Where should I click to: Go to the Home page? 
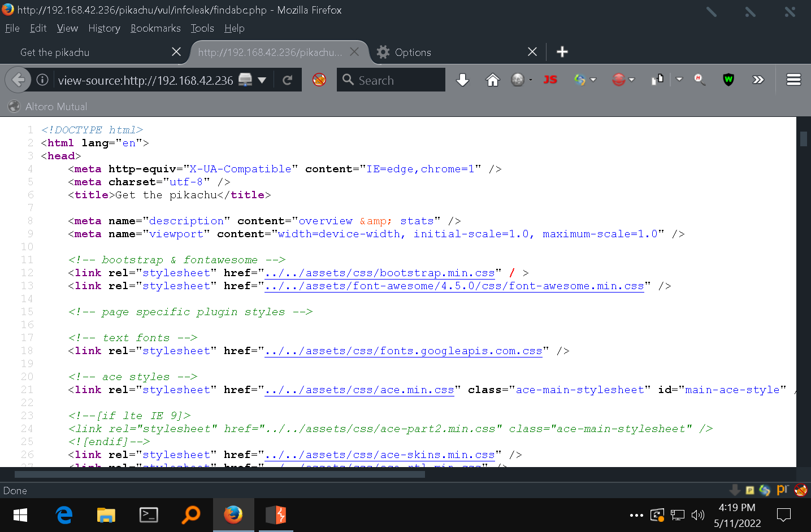(493, 80)
